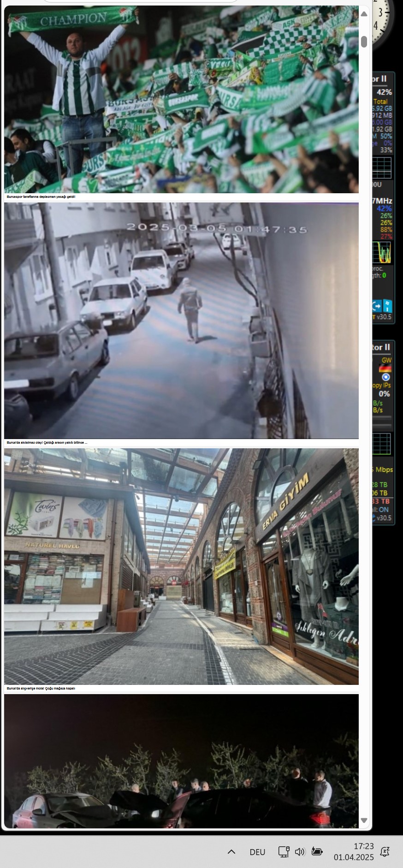
Task: Click the CPU usage history graph
Action: 382,252
